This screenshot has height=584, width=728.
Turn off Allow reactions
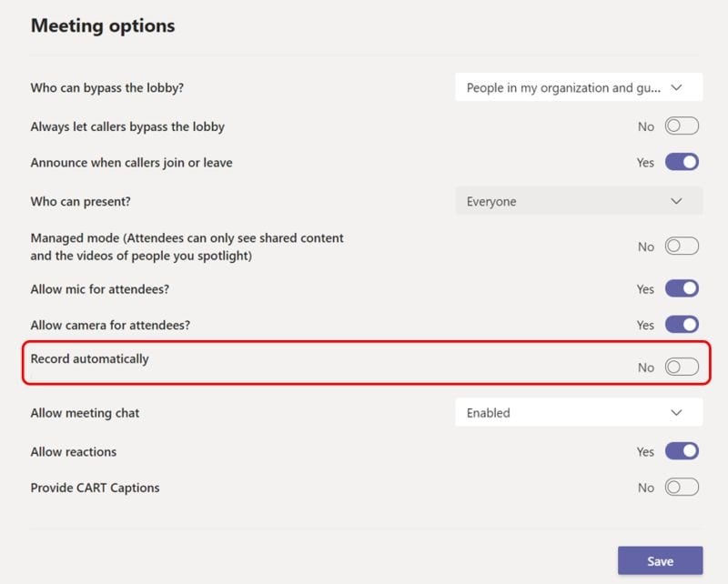click(681, 451)
